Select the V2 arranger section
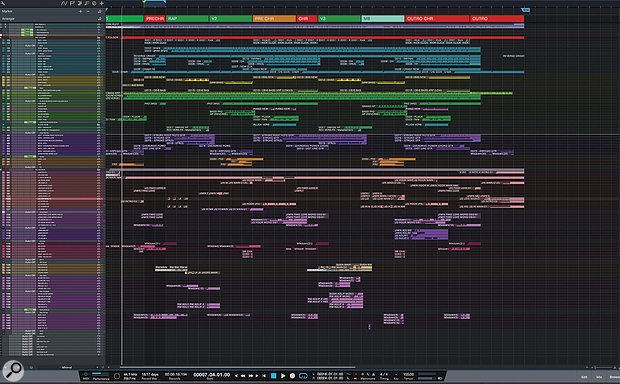The width and height of the screenshot is (620, 384). (x=231, y=19)
